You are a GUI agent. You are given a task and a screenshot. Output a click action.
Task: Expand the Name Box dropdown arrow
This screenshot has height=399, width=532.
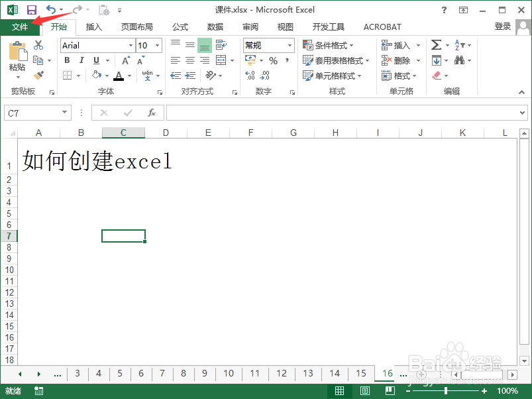point(64,112)
